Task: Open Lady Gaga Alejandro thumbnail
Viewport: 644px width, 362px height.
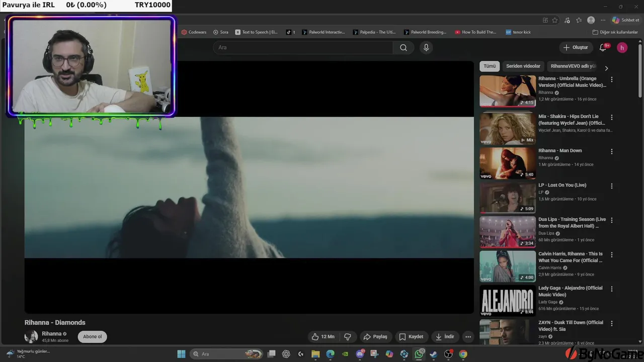Action: [x=508, y=301]
